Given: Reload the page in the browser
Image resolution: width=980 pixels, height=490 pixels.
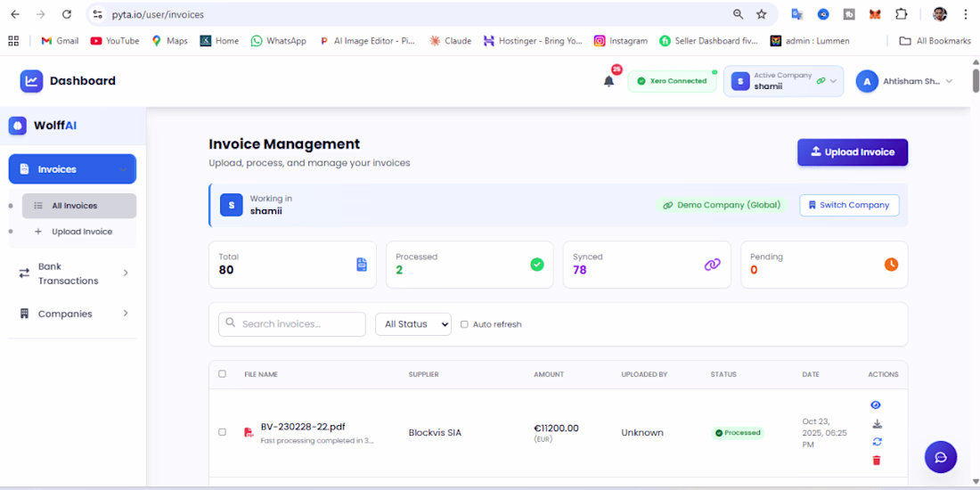Looking at the screenshot, I should tap(67, 13).
